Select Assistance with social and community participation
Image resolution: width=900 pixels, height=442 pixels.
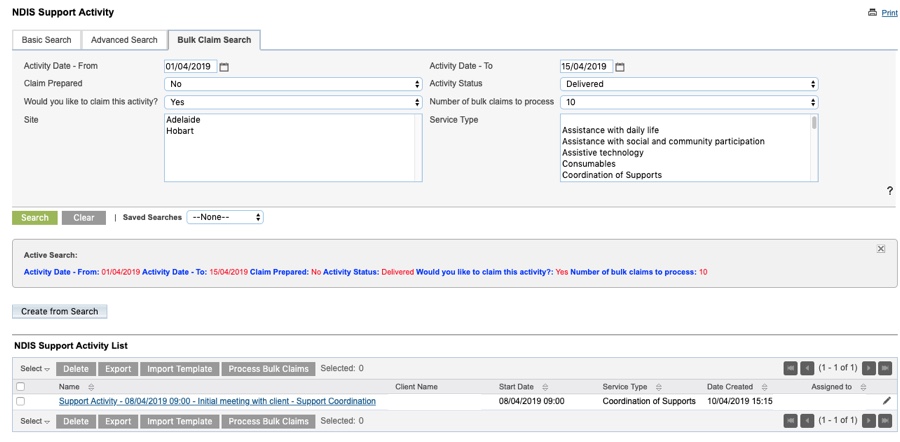664,141
